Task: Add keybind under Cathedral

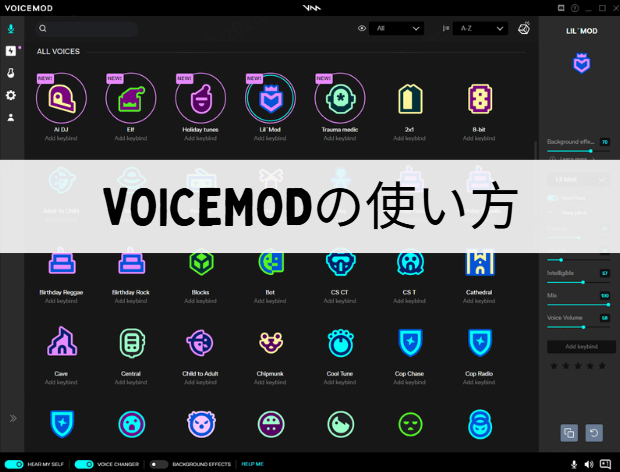Action: [479, 301]
